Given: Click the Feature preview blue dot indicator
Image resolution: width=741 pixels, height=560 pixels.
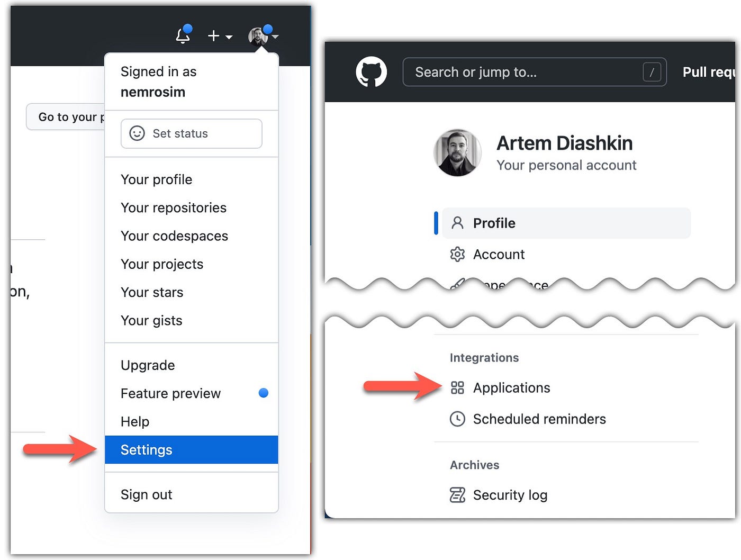Looking at the screenshot, I should pos(263,393).
